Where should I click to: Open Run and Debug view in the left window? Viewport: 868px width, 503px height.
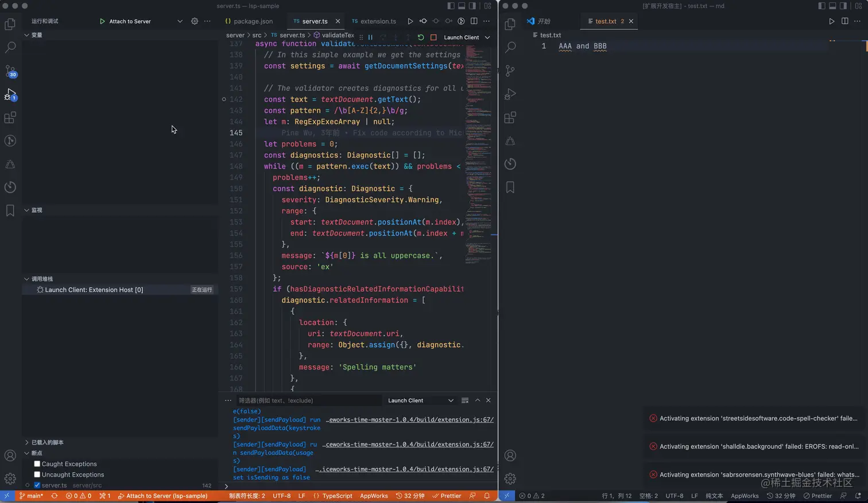(x=10, y=94)
